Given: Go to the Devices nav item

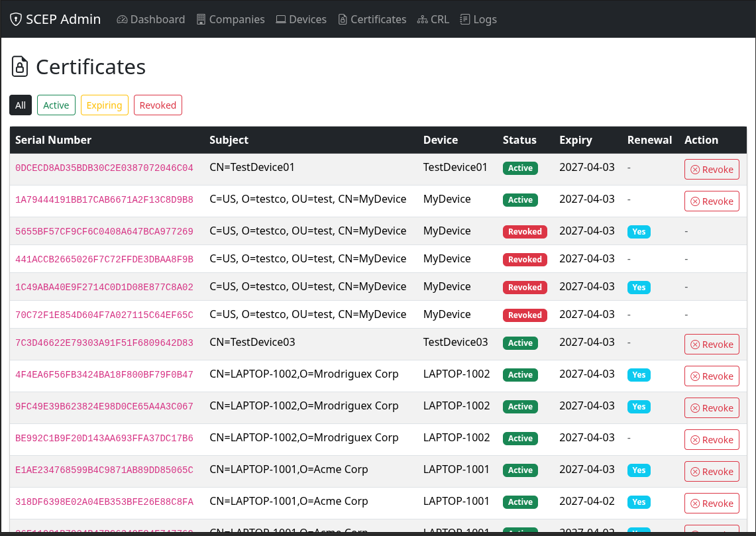Looking at the screenshot, I should click(301, 19).
